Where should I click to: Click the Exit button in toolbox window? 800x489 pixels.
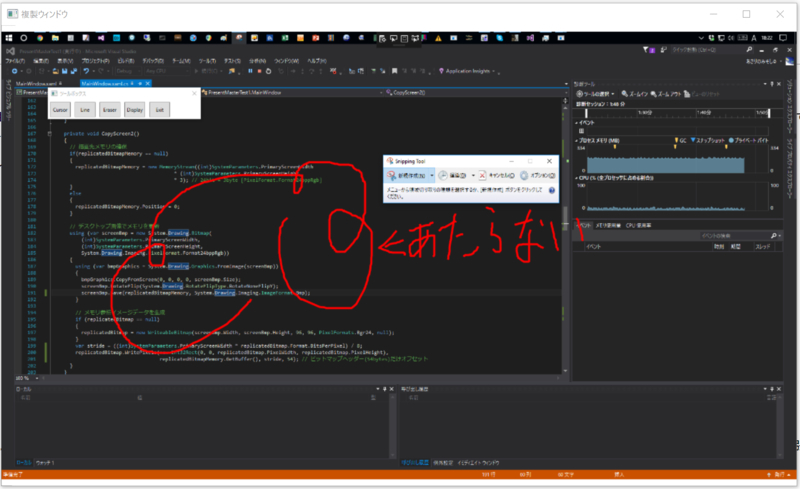pos(160,110)
